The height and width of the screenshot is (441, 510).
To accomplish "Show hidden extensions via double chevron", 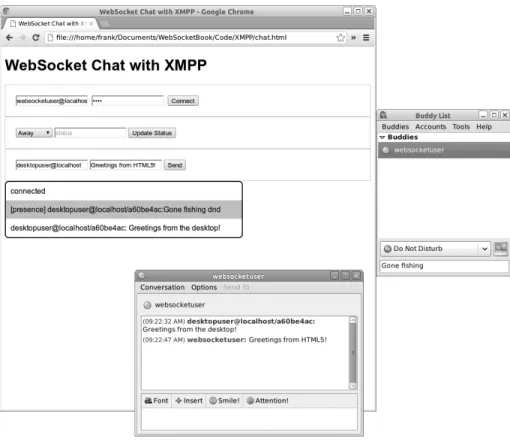I will pyautogui.click(x=353, y=37).
